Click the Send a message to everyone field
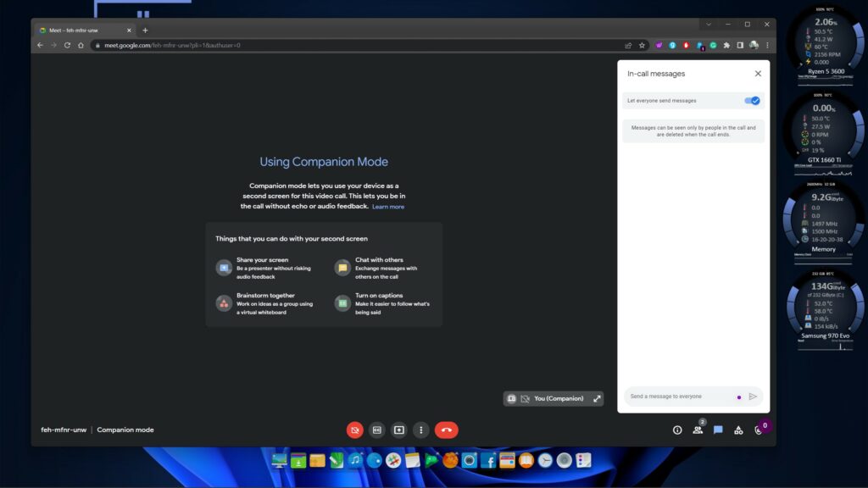The width and height of the screenshot is (868, 488). click(x=678, y=396)
